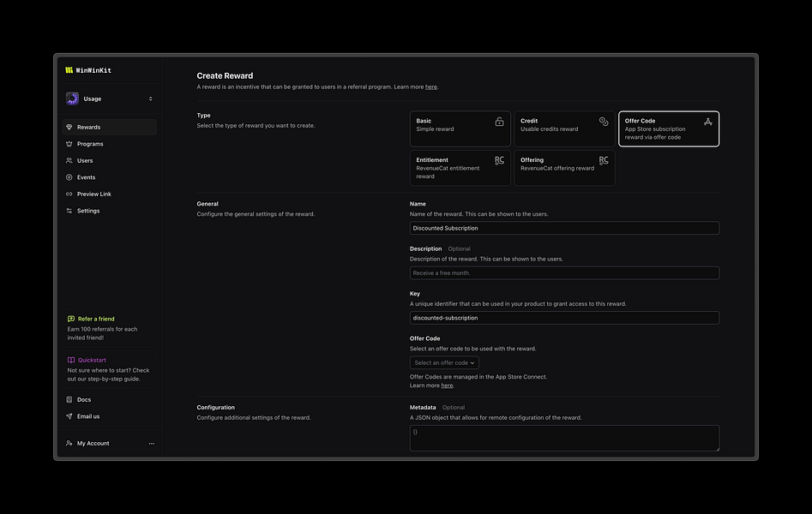Open the My Account more options menu
Screen dimensions: 812x514
(x=151, y=443)
